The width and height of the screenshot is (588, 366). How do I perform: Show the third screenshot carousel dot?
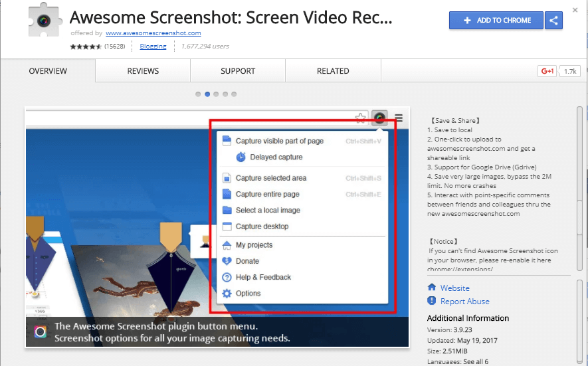[x=216, y=94]
